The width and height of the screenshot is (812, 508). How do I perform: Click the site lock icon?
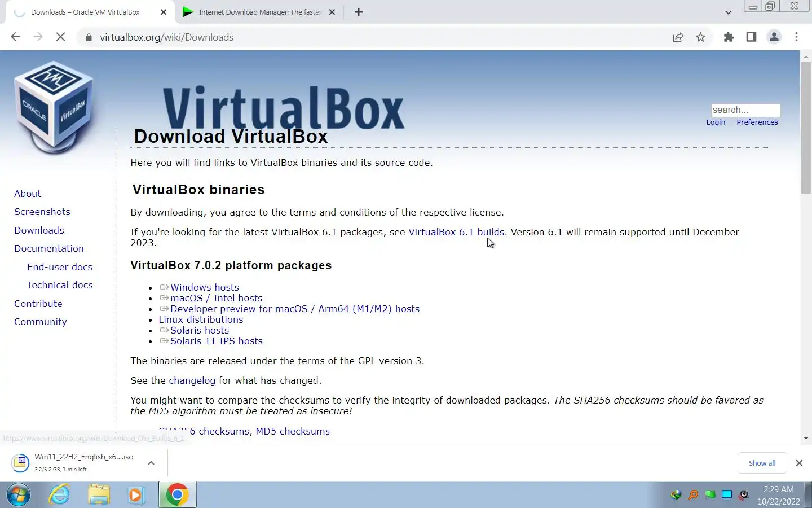88,37
